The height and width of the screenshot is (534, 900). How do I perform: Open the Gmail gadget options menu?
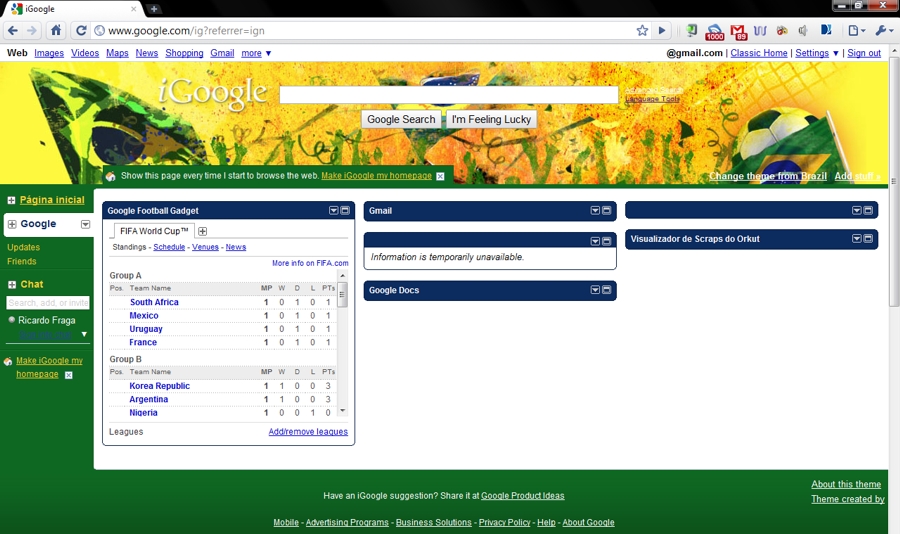(595, 211)
